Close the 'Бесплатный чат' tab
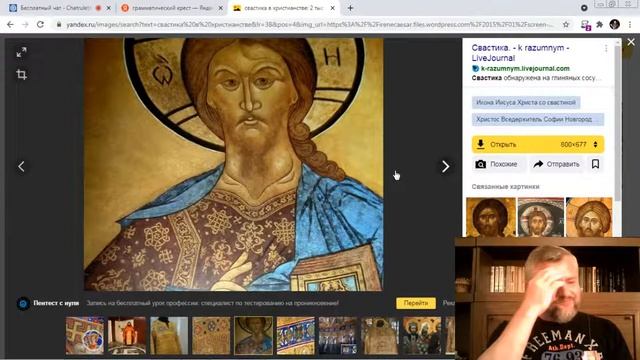This screenshot has height=360, width=640. pos(109,8)
